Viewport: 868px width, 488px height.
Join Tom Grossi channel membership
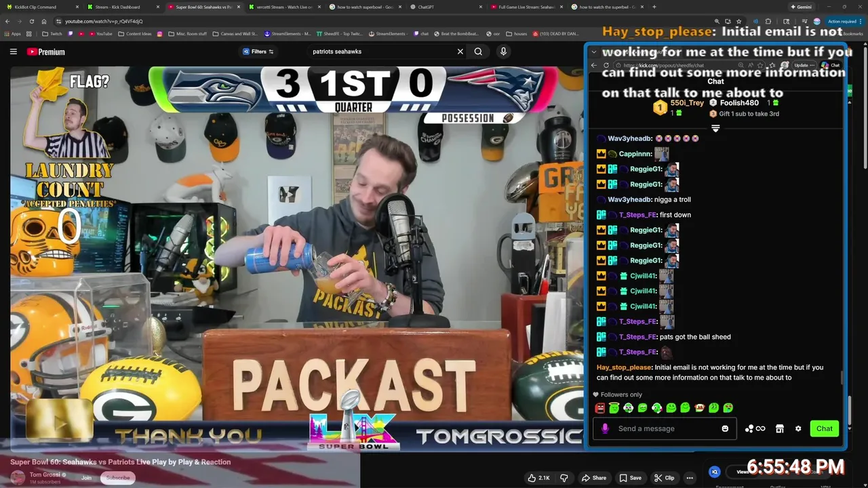point(86,478)
